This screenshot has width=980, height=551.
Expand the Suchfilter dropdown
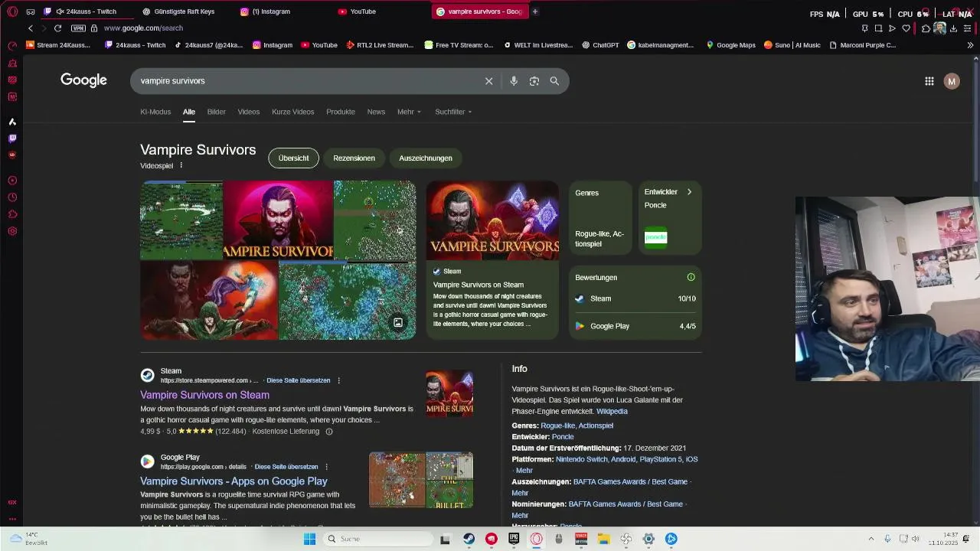coord(453,112)
